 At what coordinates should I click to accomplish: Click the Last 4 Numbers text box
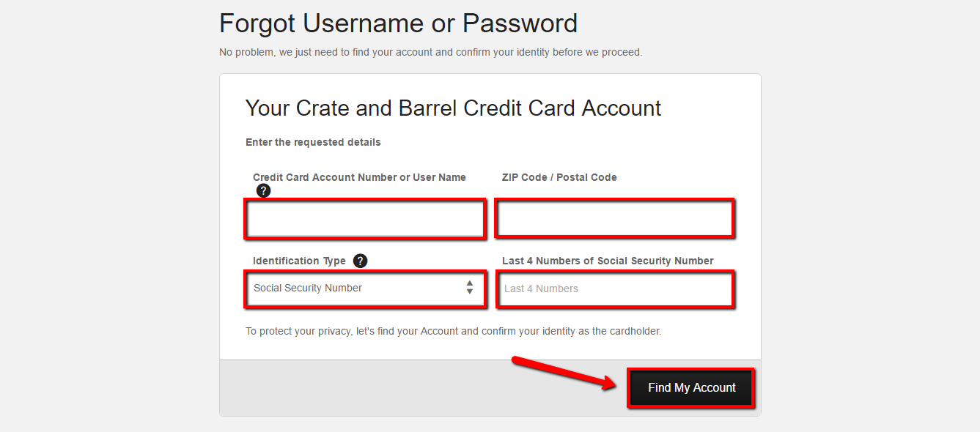614,288
